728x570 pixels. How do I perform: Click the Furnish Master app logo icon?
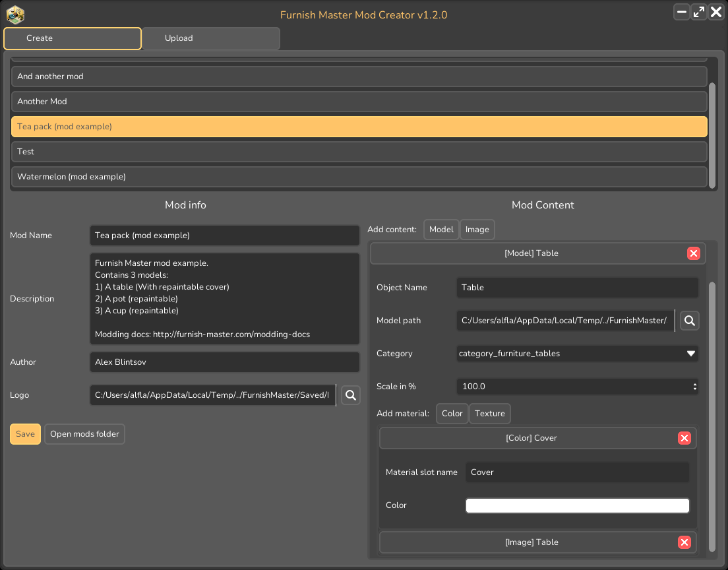pos(15,15)
